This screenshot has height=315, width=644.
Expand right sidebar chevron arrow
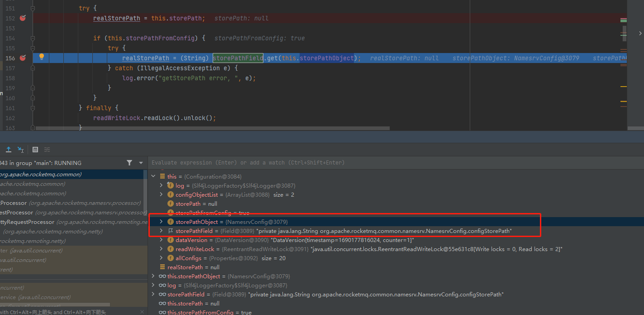[x=640, y=33]
